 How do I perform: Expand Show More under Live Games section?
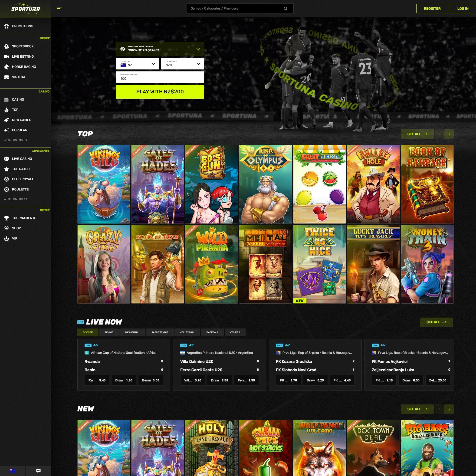point(16,199)
